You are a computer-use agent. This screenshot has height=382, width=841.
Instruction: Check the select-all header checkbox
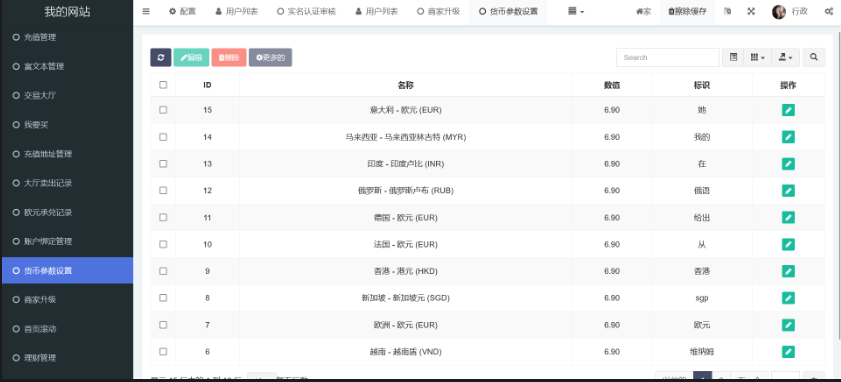[x=163, y=85]
